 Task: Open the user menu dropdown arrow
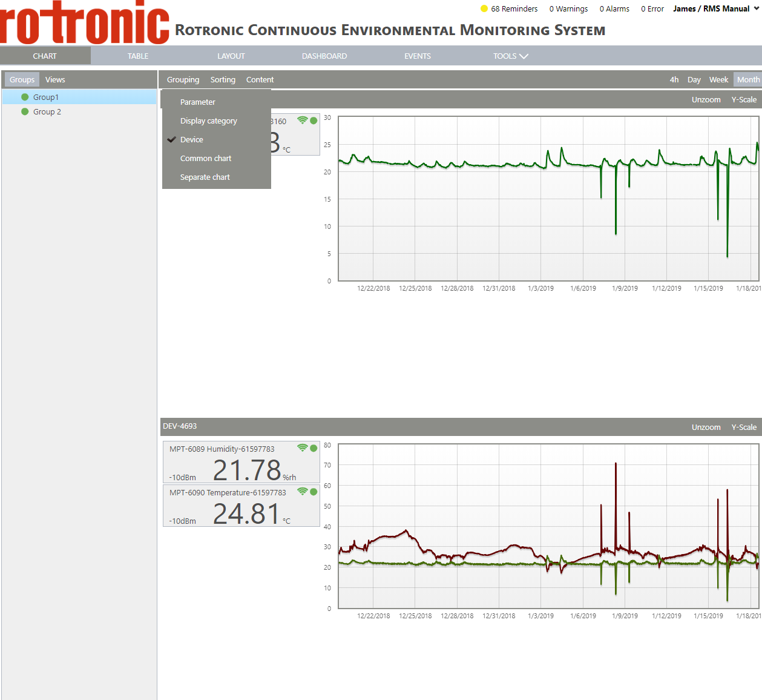756,8
